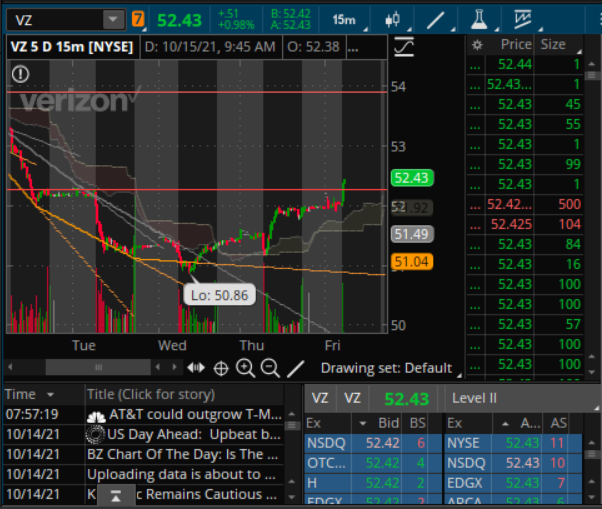This screenshot has height=509, width=602.
Task: Click the zoom out magnifier icon
Action: 270,368
